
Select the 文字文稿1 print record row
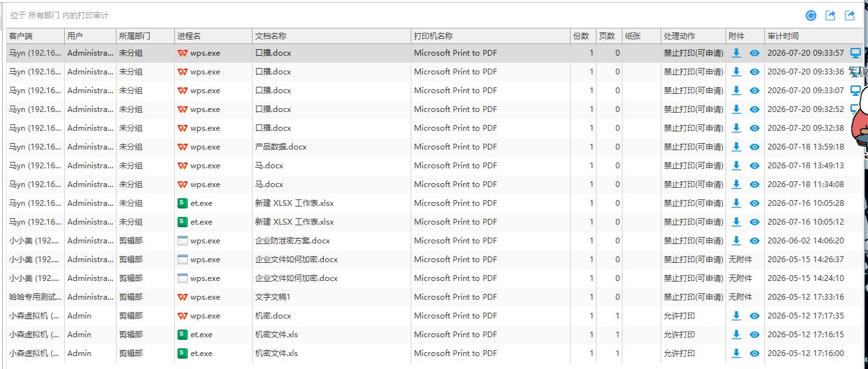[x=435, y=297]
